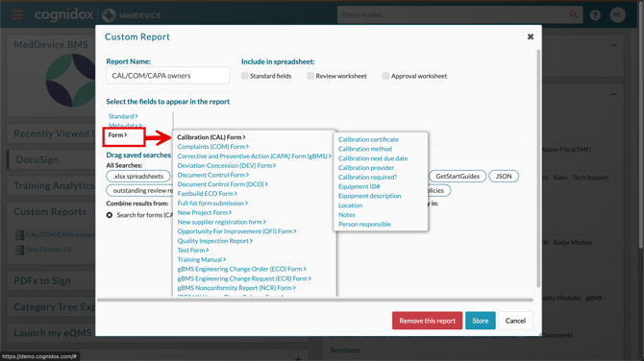
Task: Open the CAL/COM/CAPA owners report link
Action: (61, 234)
